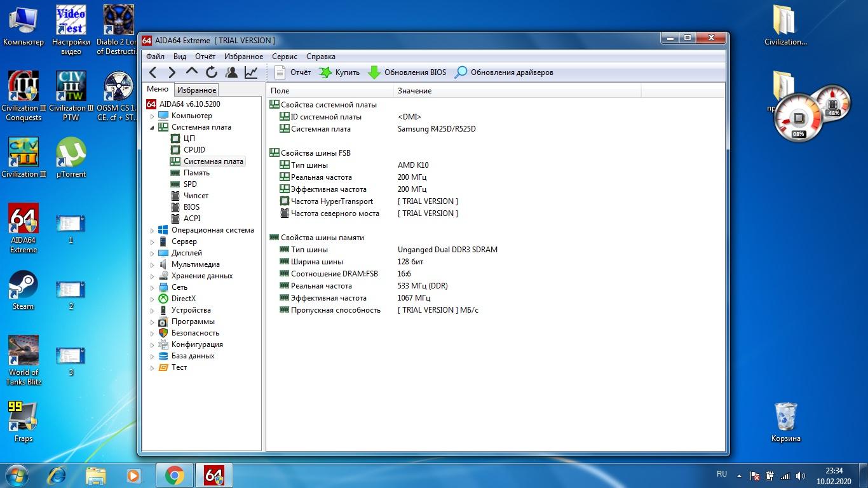
Task: Expand the Операционная система tree node
Action: pos(153,231)
